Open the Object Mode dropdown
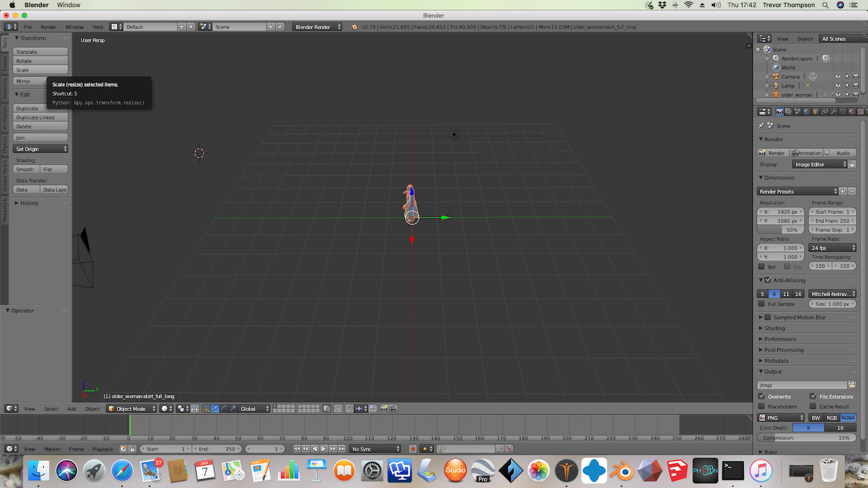 (132, 408)
